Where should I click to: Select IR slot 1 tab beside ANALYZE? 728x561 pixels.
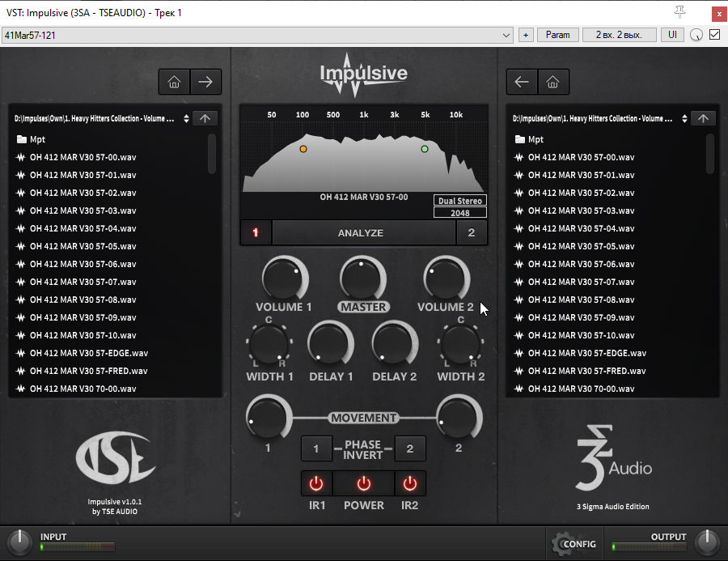(x=256, y=232)
